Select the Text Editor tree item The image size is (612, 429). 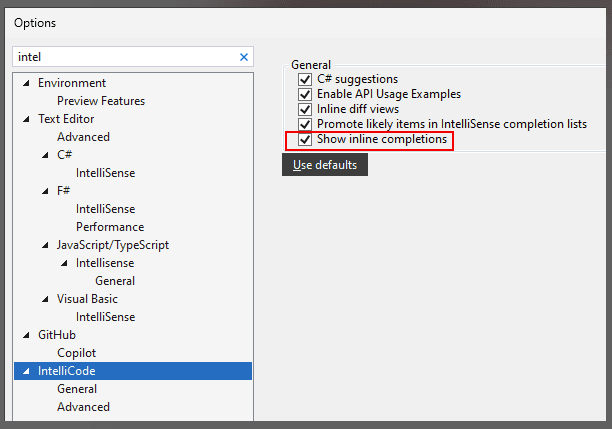click(66, 119)
